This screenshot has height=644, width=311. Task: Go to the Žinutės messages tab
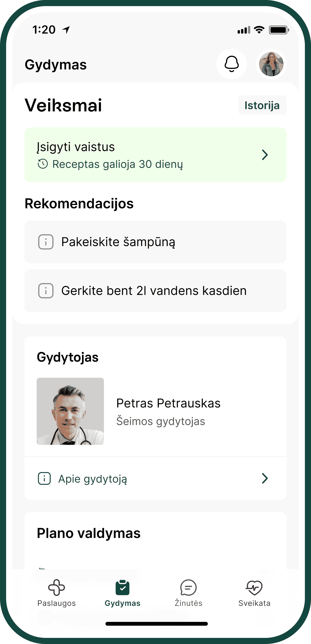188,593
